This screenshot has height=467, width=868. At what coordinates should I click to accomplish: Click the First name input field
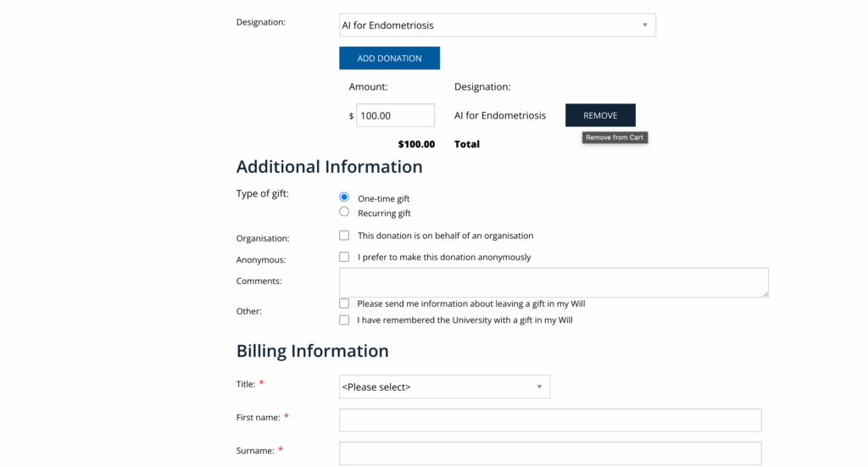pos(550,420)
